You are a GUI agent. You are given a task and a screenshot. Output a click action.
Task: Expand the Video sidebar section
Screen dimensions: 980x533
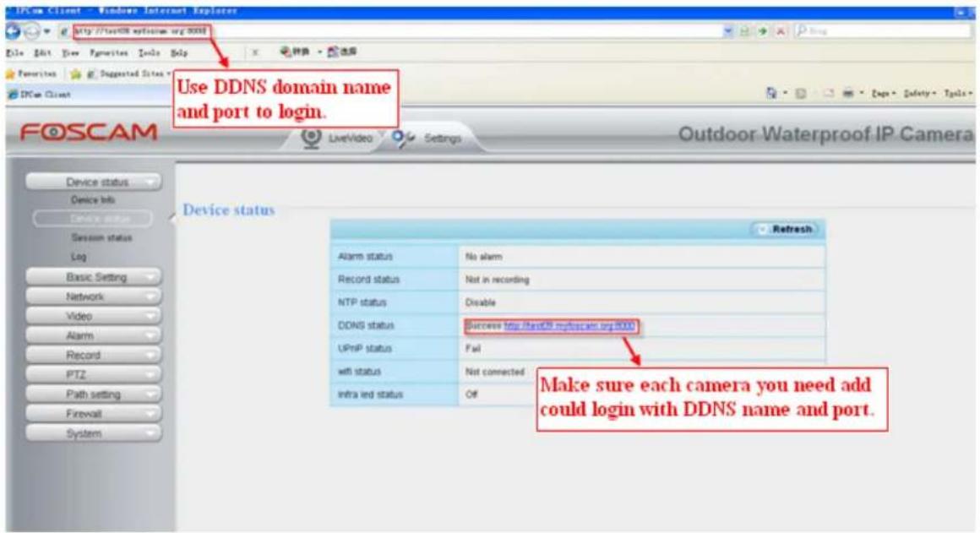click(94, 316)
